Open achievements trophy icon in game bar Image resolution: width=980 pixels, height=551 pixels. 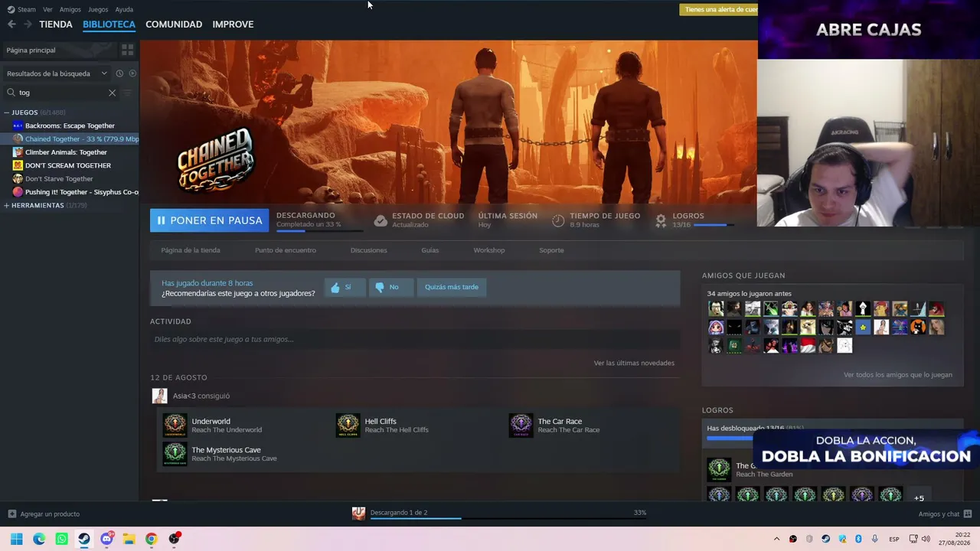(x=661, y=220)
